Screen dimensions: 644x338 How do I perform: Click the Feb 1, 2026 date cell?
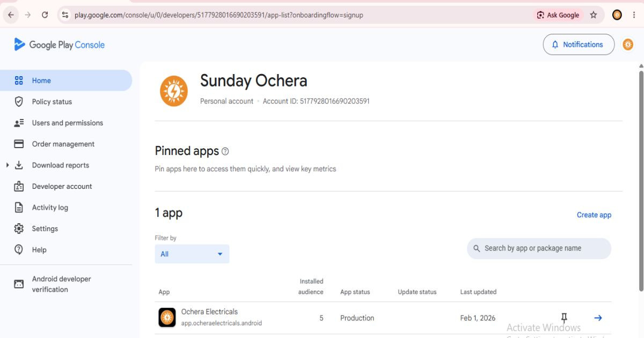click(x=478, y=318)
